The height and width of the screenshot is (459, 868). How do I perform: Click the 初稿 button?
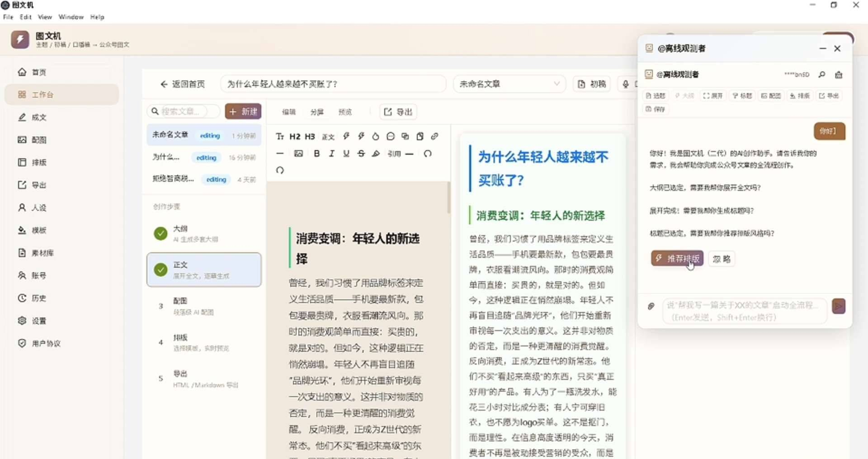(592, 84)
